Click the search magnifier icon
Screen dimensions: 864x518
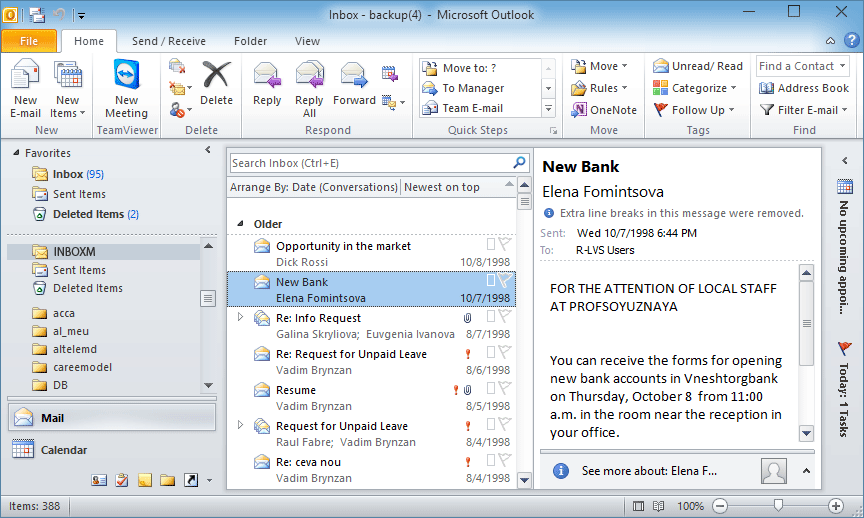pos(519,163)
